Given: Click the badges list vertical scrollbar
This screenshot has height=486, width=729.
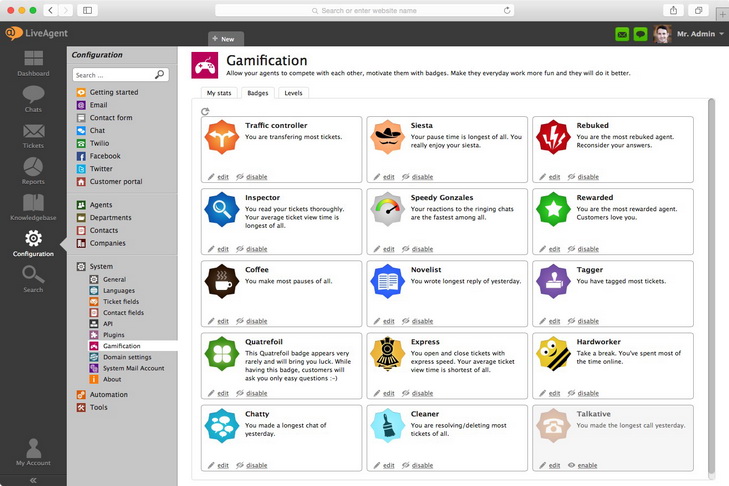Looking at the screenshot, I should coord(711,286).
